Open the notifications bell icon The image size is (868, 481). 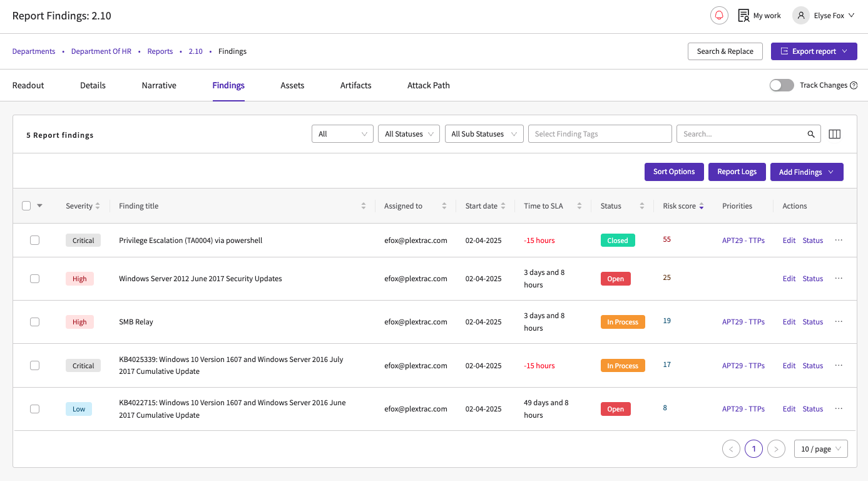(x=719, y=16)
